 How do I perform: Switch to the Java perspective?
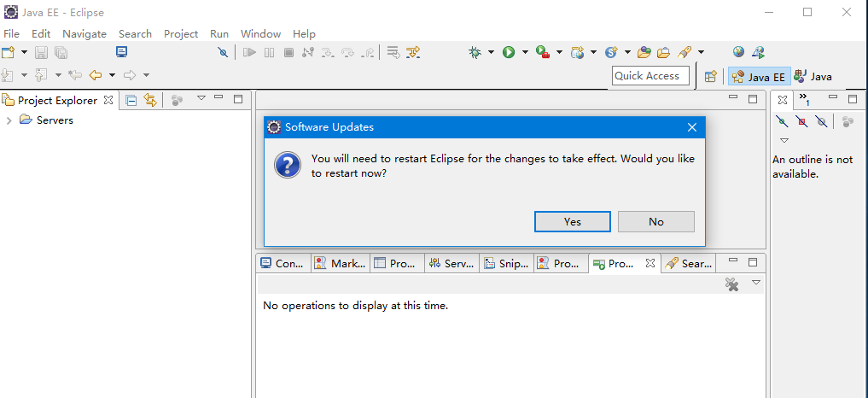pos(813,77)
